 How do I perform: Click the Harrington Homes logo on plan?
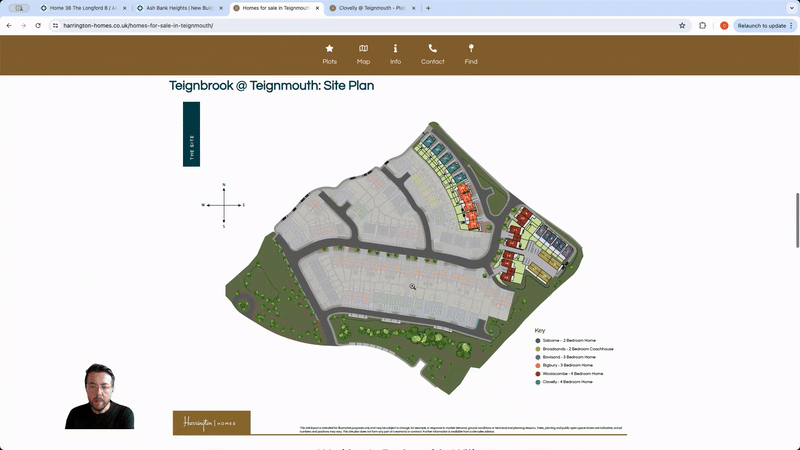[x=211, y=423]
